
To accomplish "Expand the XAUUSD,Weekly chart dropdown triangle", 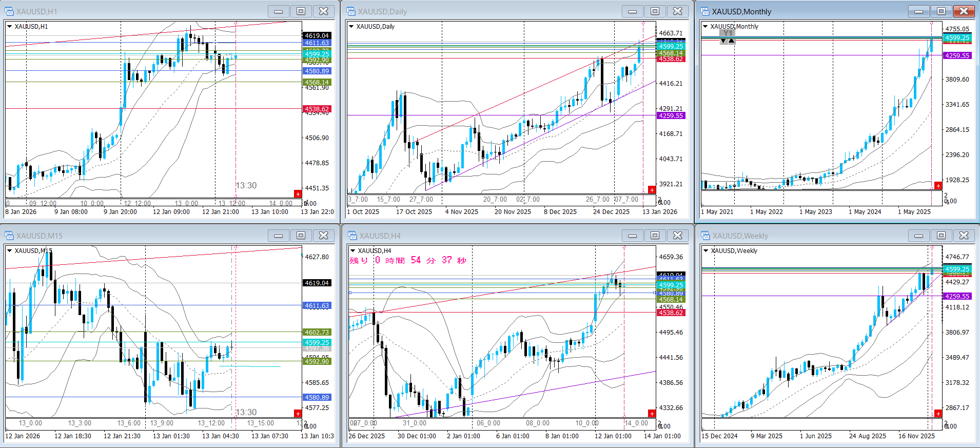I will [706, 251].
